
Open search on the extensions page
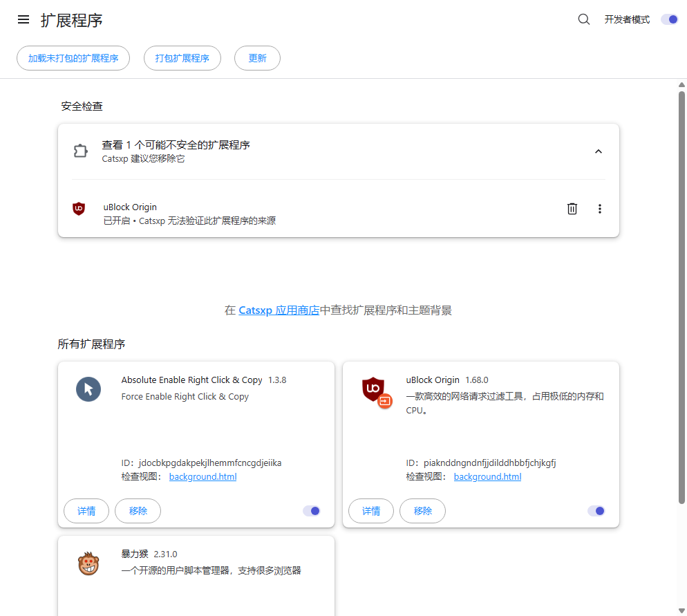[x=584, y=19]
